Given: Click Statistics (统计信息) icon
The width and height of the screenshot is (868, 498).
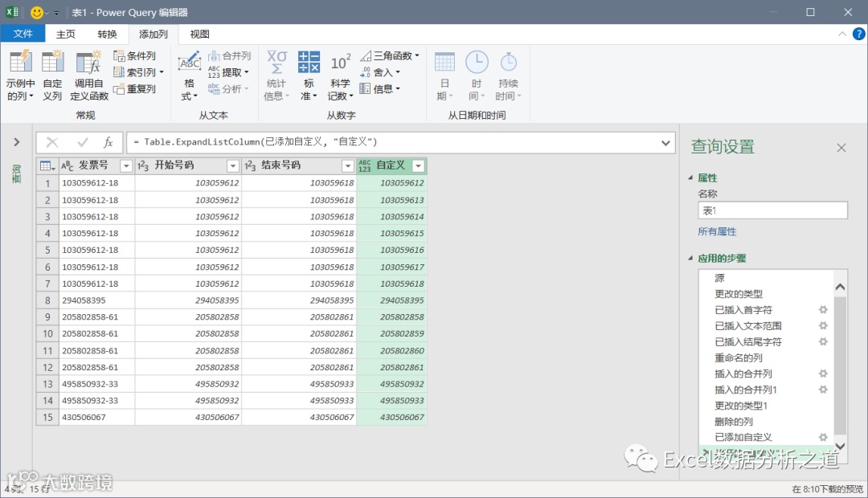Looking at the screenshot, I should coord(276,61).
